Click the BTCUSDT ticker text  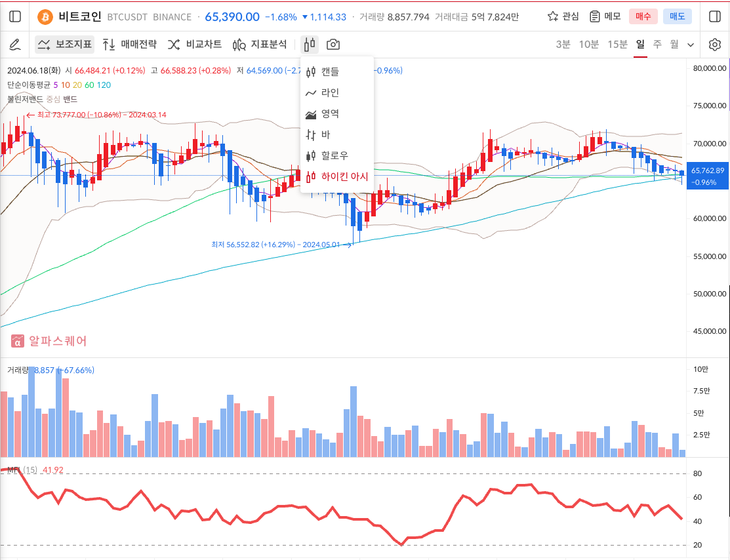127,17
